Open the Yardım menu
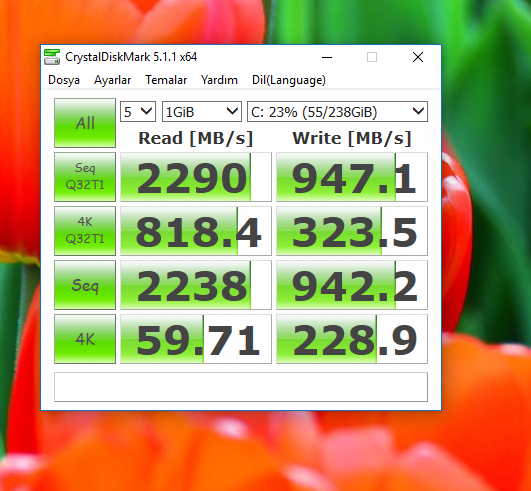The height and width of the screenshot is (491, 531). coord(219,80)
